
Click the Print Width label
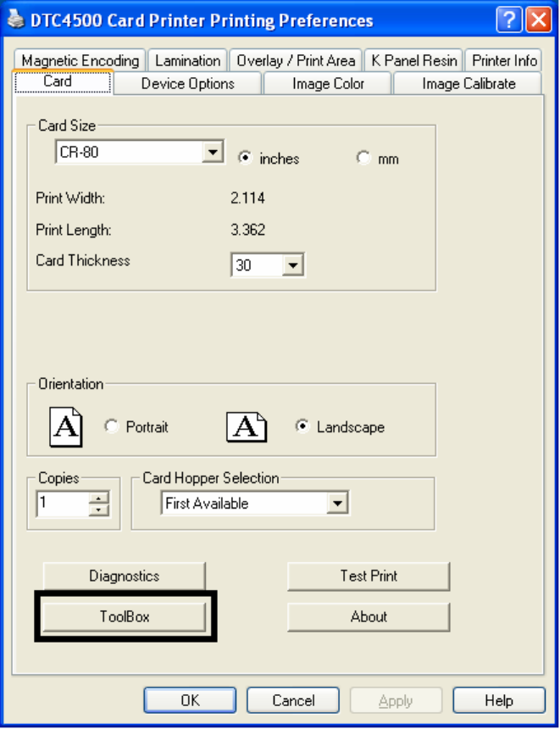70,198
